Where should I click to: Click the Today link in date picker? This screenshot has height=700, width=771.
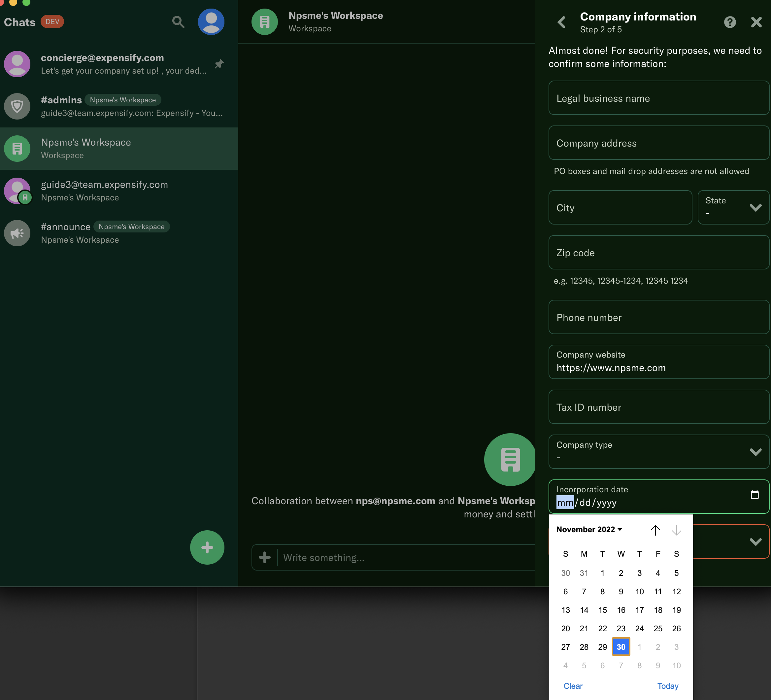click(668, 686)
